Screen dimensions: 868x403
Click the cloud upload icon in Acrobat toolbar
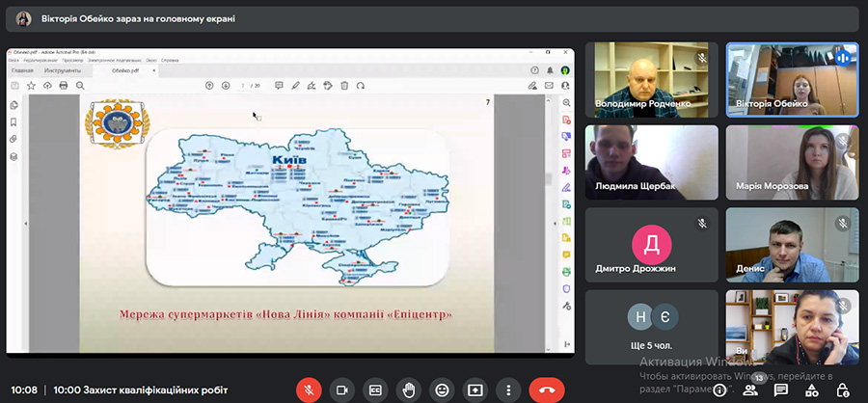(47, 85)
